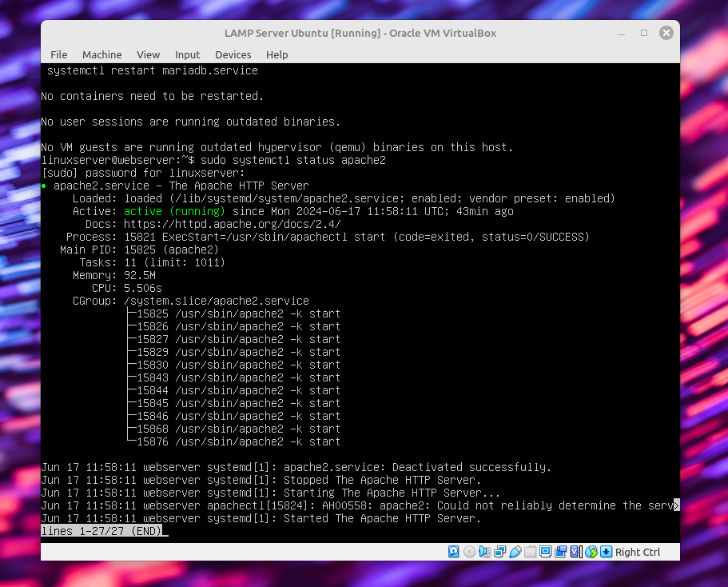Close the LAMP Server Ubuntu window
The image size is (728, 587).
pyautogui.click(x=666, y=33)
